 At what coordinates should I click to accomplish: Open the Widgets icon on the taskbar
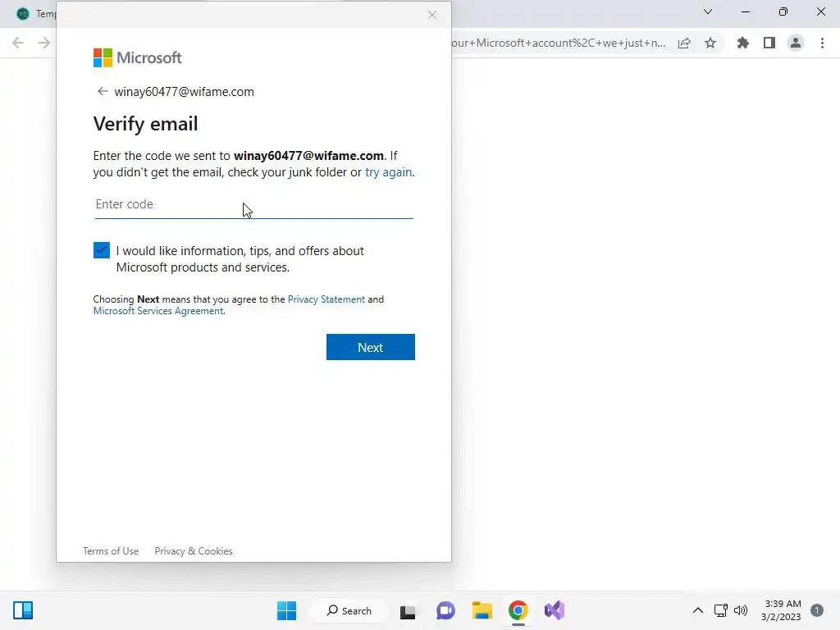pos(23,610)
